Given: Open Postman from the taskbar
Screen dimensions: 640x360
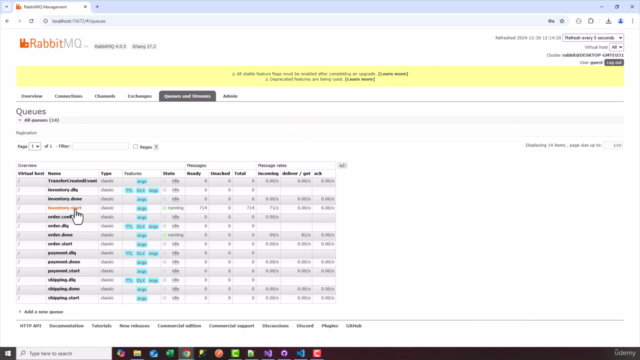Looking at the screenshot, I should point(219,353).
